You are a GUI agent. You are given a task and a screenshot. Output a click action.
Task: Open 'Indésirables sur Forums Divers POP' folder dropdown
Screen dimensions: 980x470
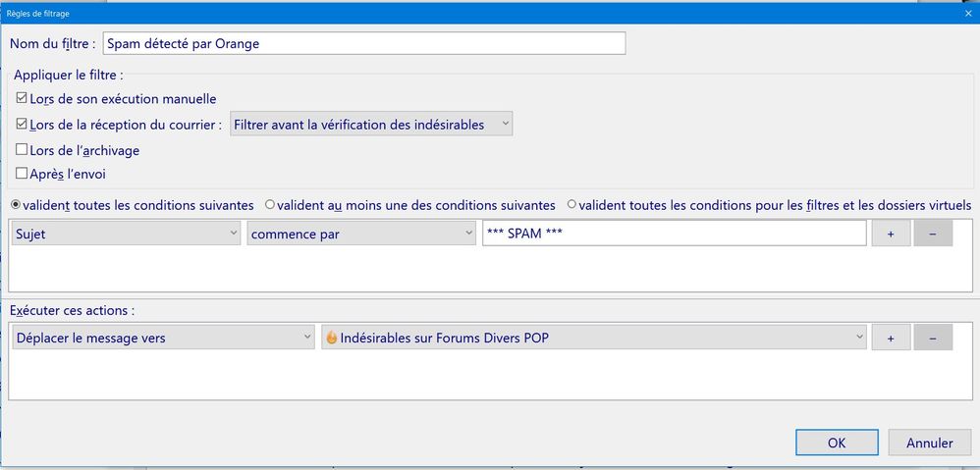pos(593,338)
